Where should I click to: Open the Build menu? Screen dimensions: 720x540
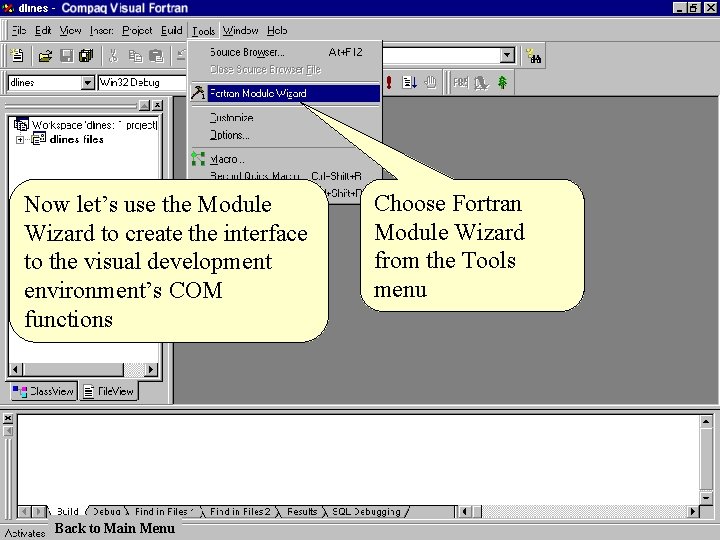(x=172, y=30)
